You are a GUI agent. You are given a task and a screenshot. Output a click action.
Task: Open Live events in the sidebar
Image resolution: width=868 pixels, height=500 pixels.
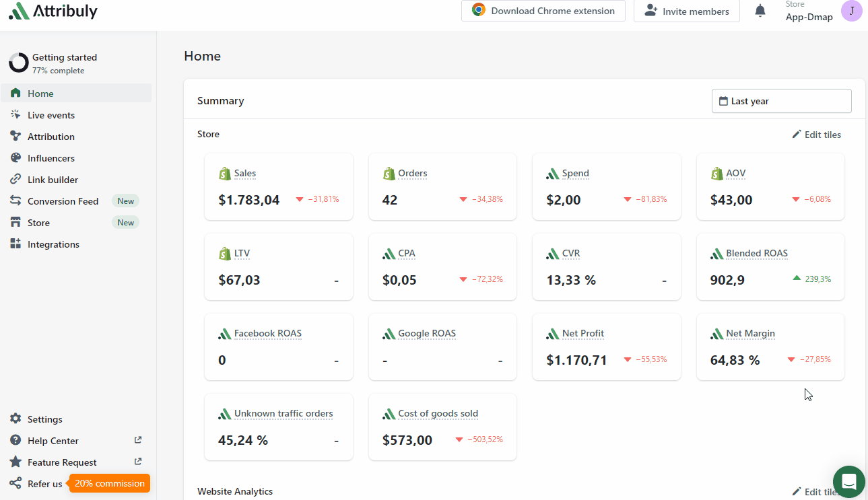click(x=51, y=115)
